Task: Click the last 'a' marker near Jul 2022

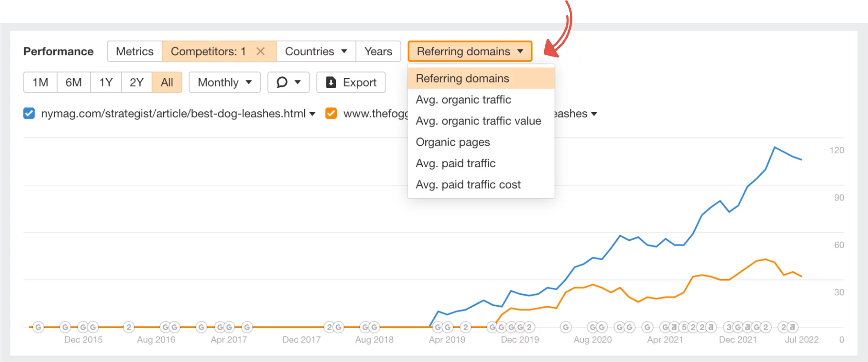Action: (x=792, y=327)
